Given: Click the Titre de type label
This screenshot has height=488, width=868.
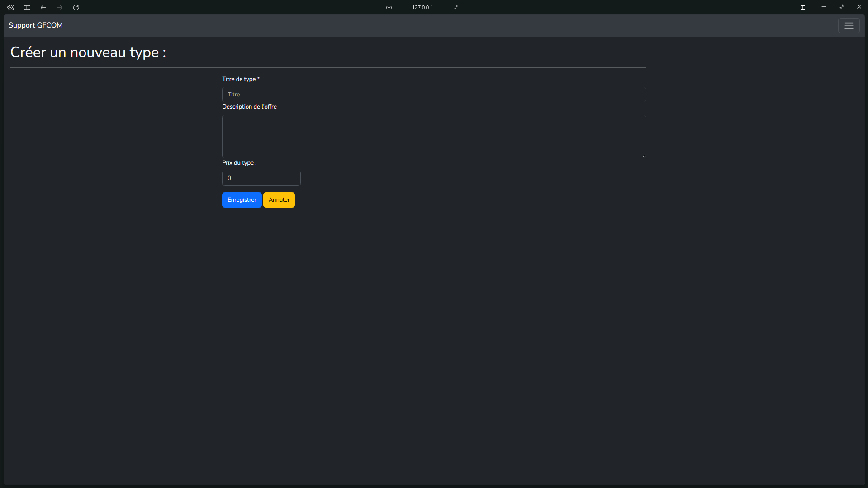Looking at the screenshot, I should coord(240,79).
